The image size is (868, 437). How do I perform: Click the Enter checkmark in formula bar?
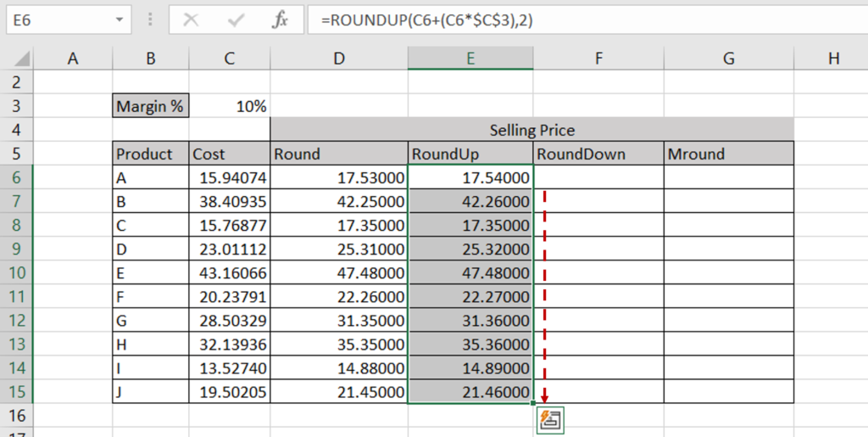click(236, 20)
